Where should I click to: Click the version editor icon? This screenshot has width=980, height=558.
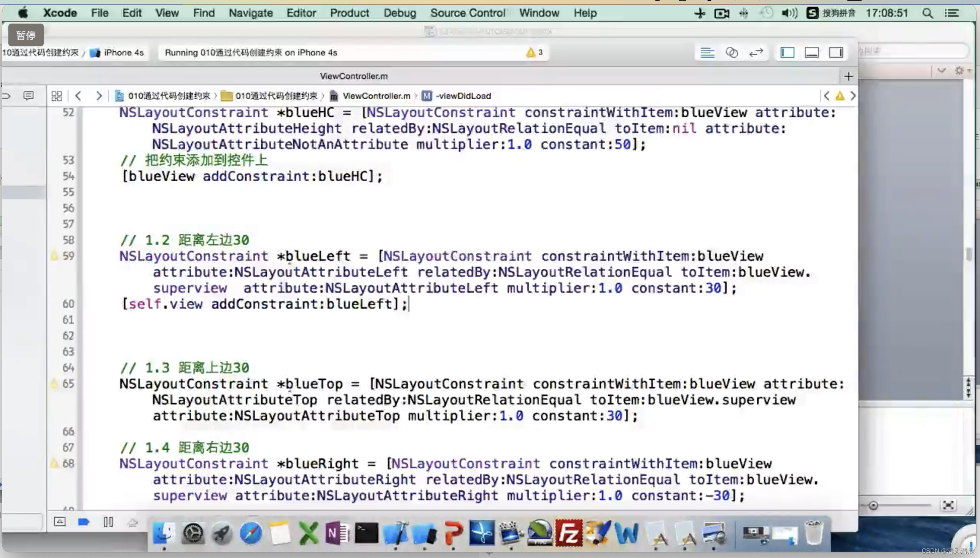click(757, 52)
